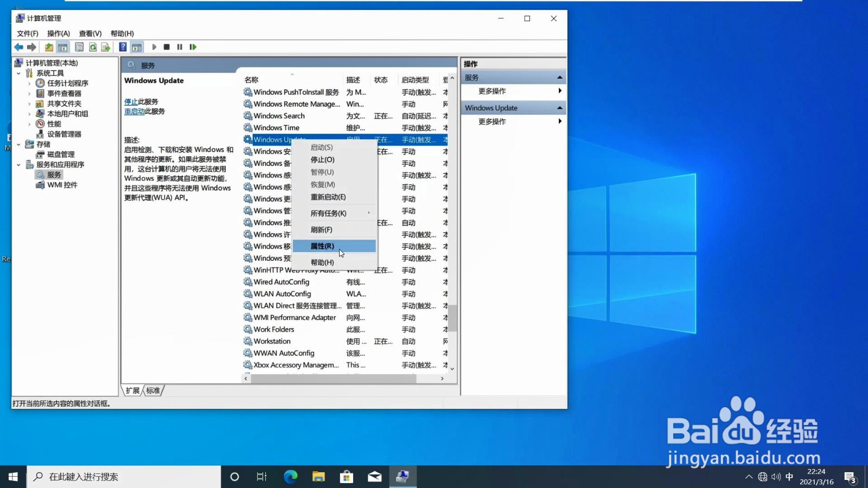Select the WLAN AutoConfig service row
Screen dimensions: 868x488
coord(345,294)
